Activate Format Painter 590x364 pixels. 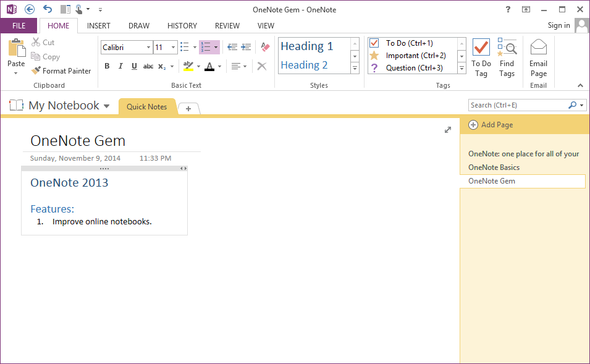click(x=61, y=71)
